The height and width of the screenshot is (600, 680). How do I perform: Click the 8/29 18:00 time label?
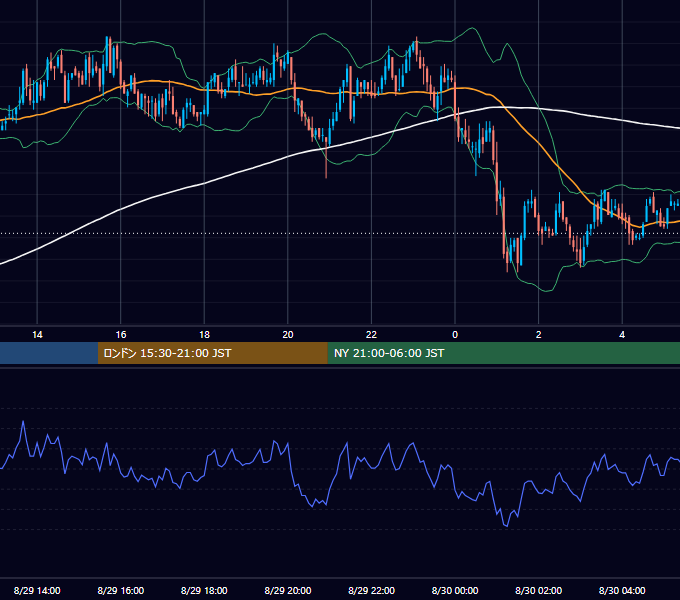[204, 590]
